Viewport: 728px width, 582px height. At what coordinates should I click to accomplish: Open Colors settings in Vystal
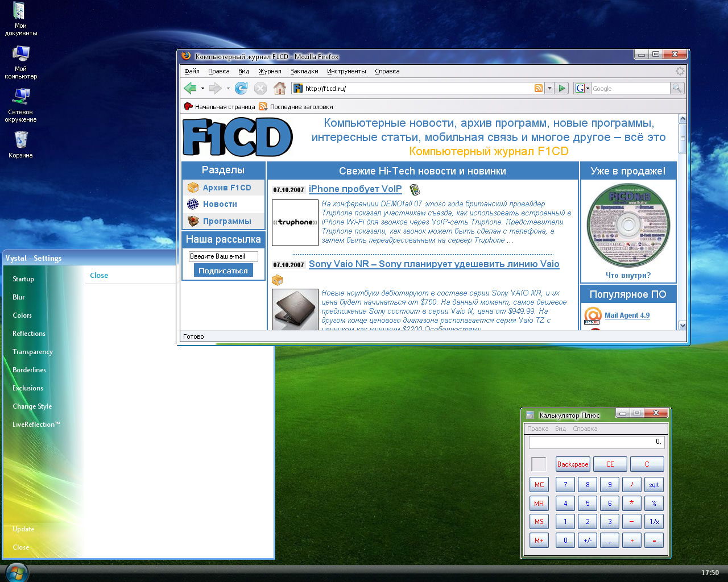tap(22, 315)
